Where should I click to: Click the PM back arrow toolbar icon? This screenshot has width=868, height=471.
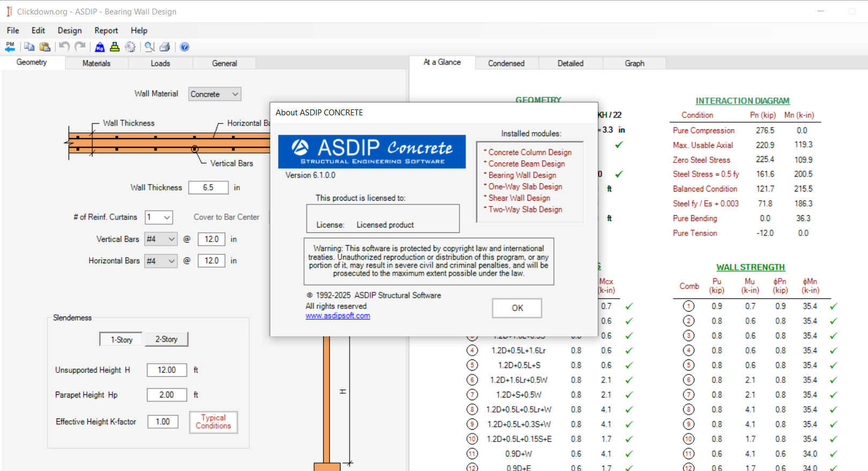pos(10,47)
